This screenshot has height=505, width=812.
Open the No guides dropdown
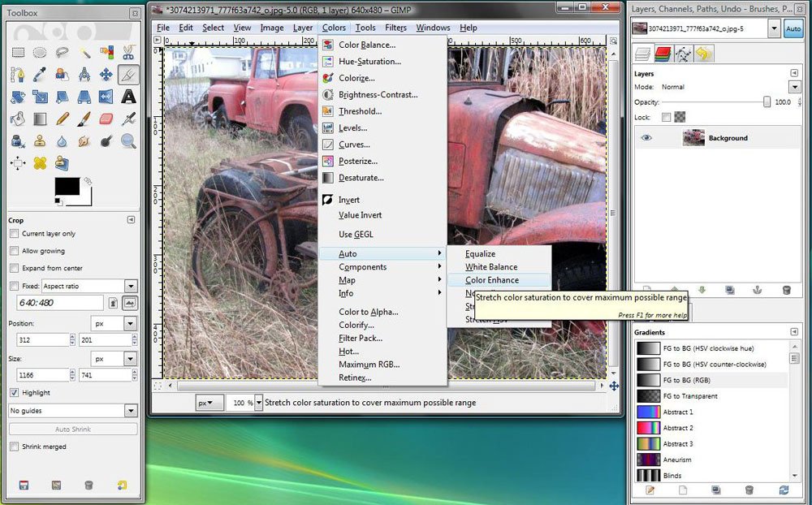click(x=73, y=411)
